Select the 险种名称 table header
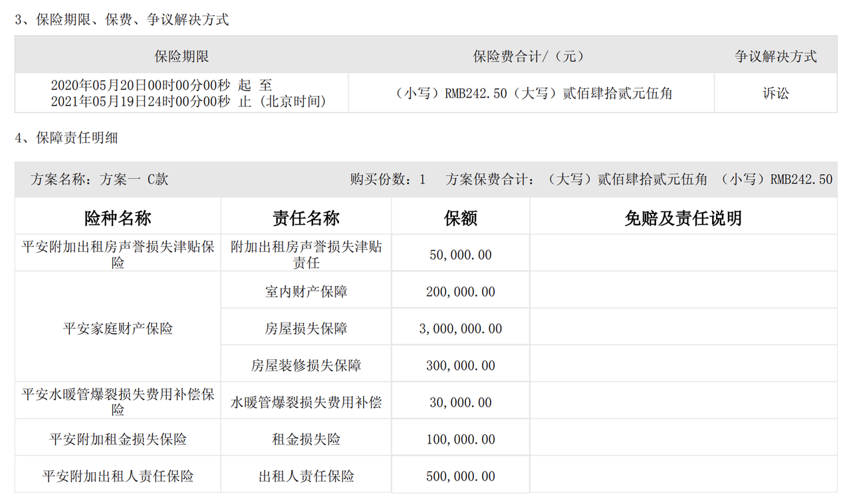Viewport: 851px width, 504px height. (x=118, y=218)
